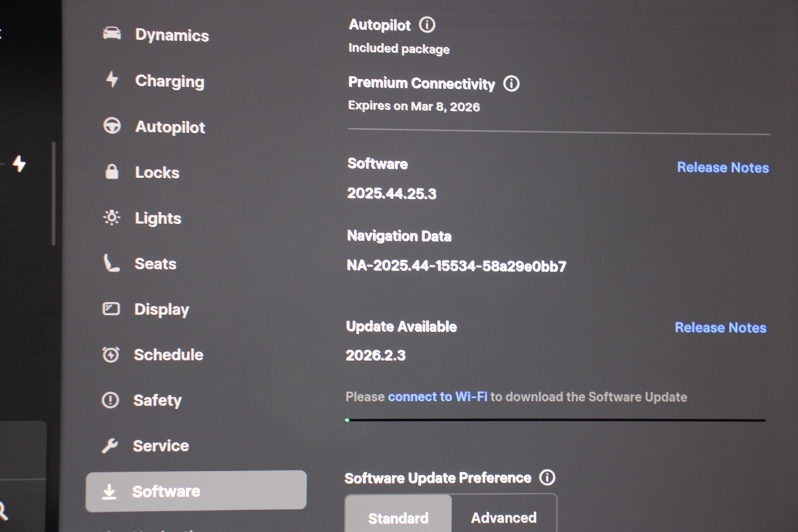Click the connect to Wi-Fi link
The height and width of the screenshot is (532, 798).
click(437, 397)
